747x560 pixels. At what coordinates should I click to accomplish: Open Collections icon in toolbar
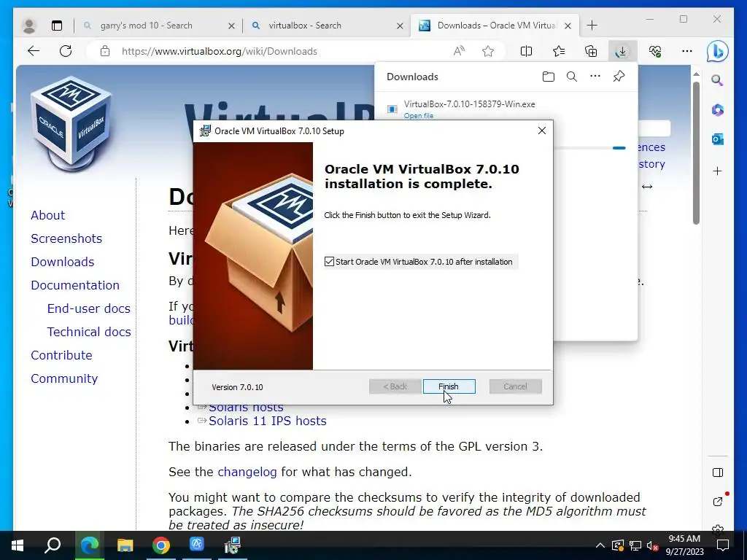click(591, 51)
